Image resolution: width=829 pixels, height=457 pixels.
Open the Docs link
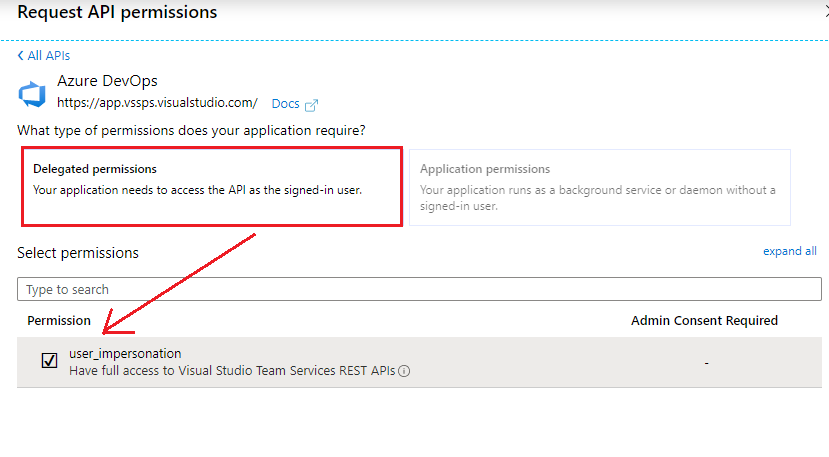pos(285,104)
